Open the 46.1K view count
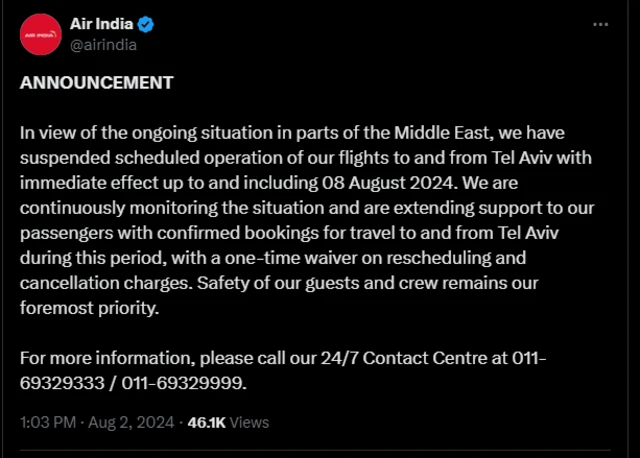Viewport: 640px width, 458px height. pos(206,422)
